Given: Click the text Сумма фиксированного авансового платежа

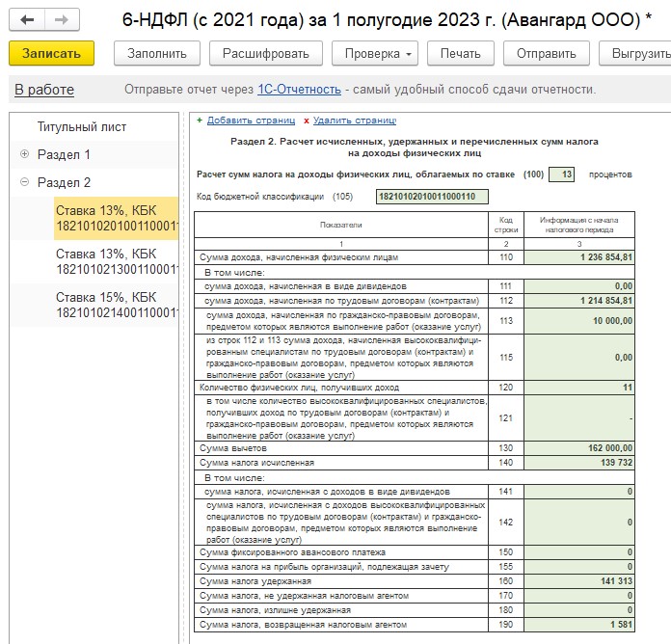Looking at the screenshot, I should [x=292, y=552].
